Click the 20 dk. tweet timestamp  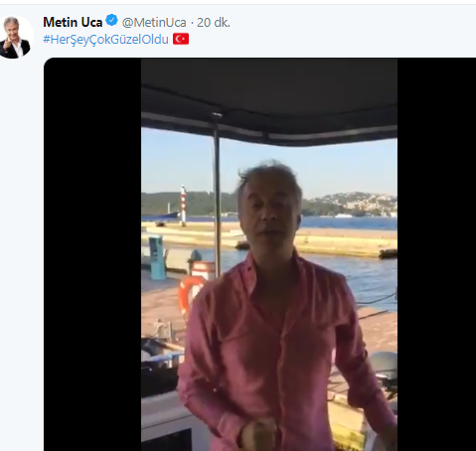214,23
